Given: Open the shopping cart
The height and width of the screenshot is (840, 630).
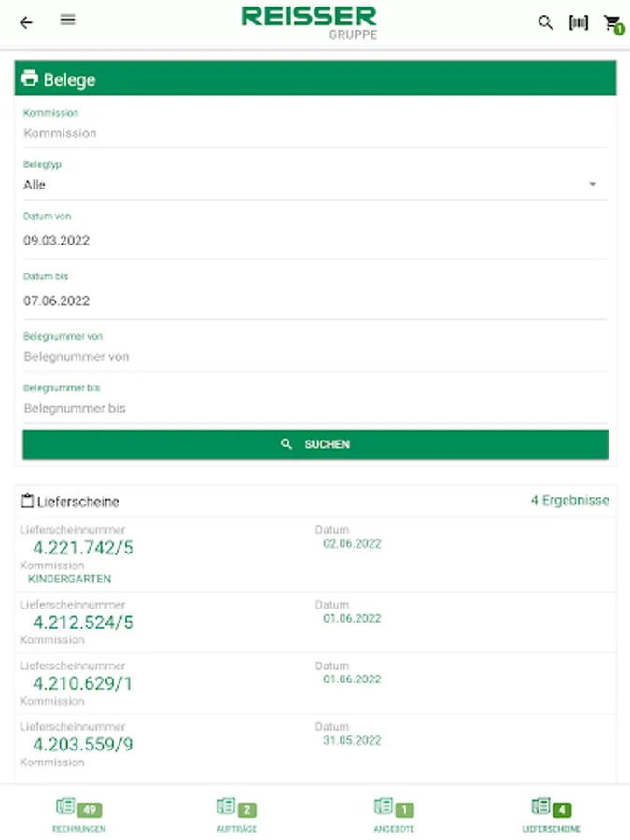Looking at the screenshot, I should [x=612, y=23].
